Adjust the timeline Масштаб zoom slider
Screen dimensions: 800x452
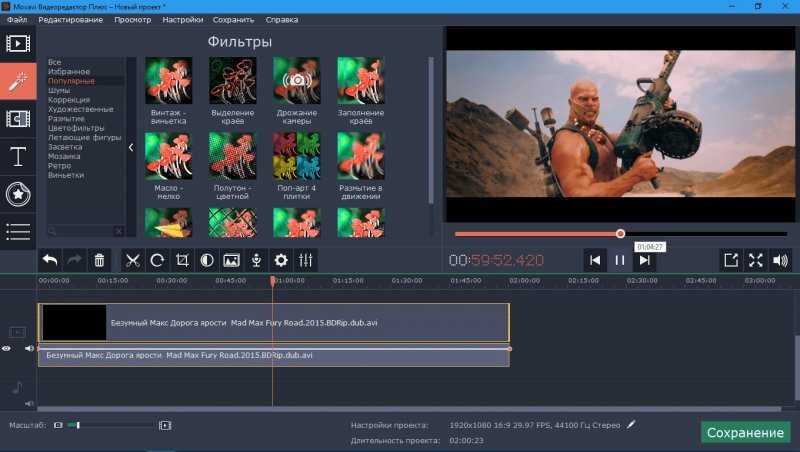pyautogui.click(x=111, y=425)
